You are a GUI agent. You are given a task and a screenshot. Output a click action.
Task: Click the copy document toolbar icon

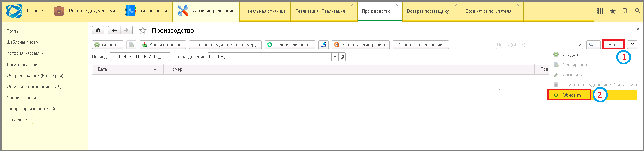(x=131, y=45)
